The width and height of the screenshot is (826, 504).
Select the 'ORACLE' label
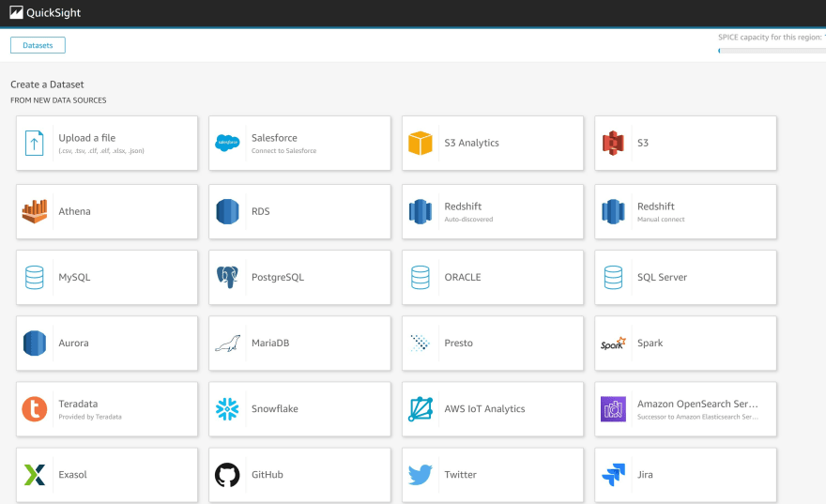(x=463, y=277)
